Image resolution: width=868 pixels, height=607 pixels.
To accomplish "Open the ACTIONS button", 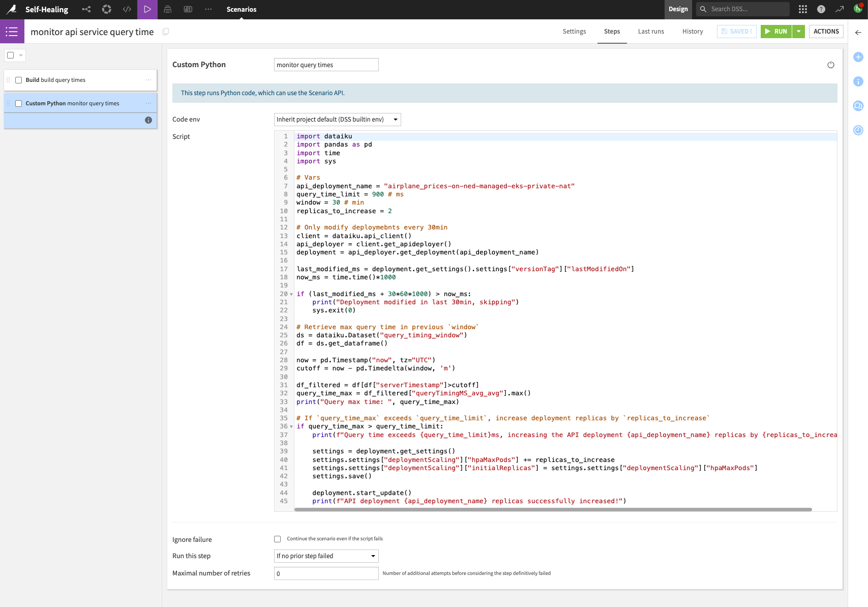I will [826, 32].
